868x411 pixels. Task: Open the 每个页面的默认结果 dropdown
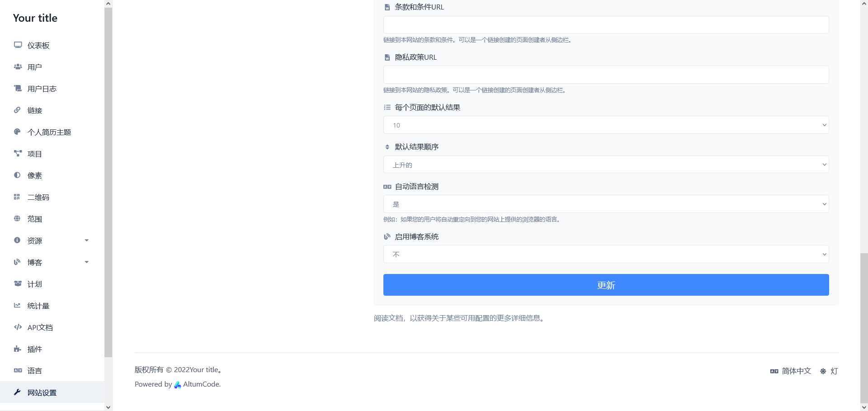[x=606, y=125]
